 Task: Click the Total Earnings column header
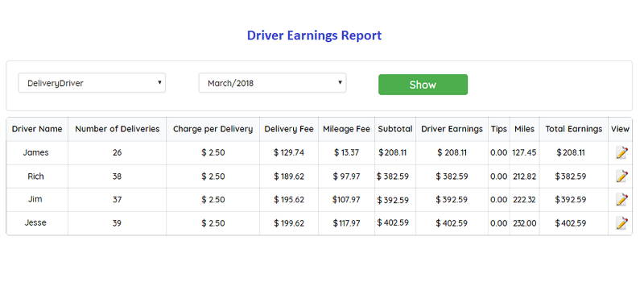(574, 129)
